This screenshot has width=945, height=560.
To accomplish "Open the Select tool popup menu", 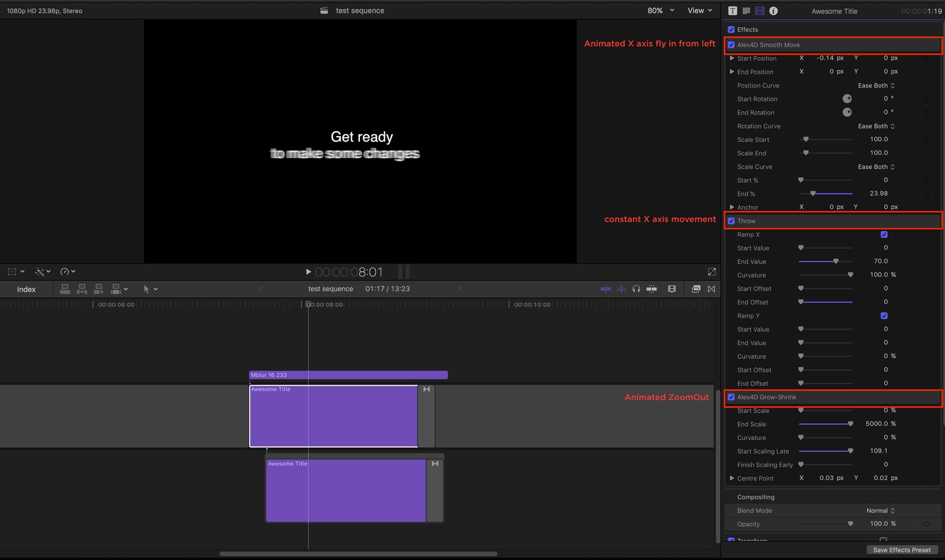I will coord(151,289).
